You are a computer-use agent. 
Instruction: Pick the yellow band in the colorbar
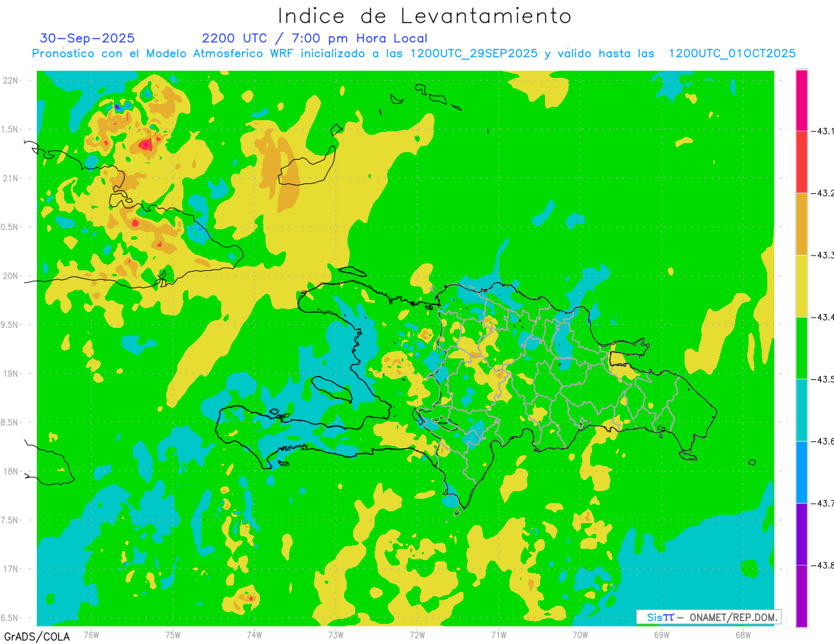pyautogui.click(x=801, y=286)
